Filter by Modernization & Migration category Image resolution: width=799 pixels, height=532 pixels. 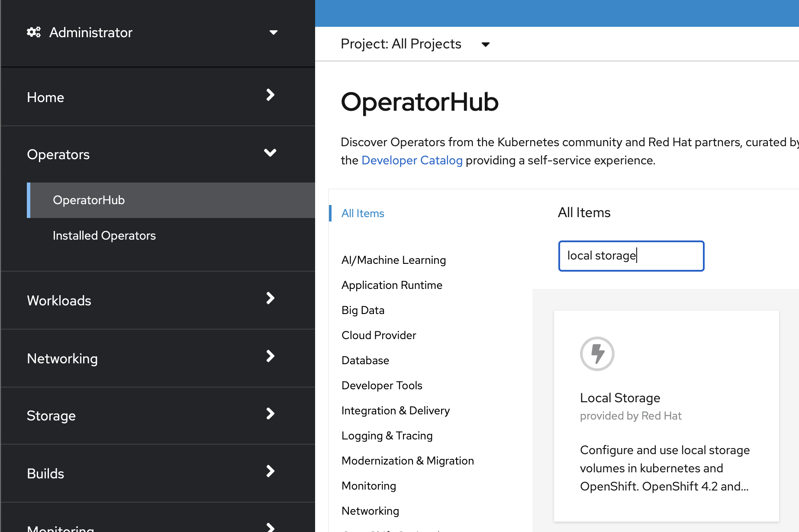[408, 461]
